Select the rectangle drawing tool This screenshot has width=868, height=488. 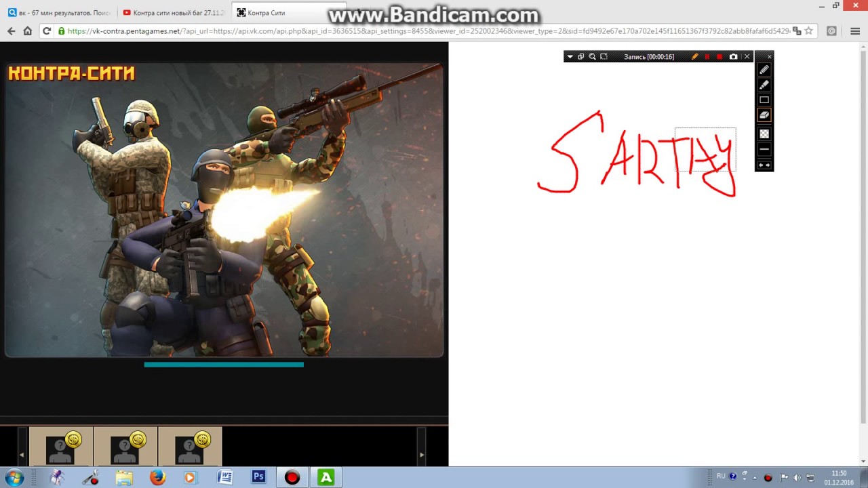click(x=764, y=100)
